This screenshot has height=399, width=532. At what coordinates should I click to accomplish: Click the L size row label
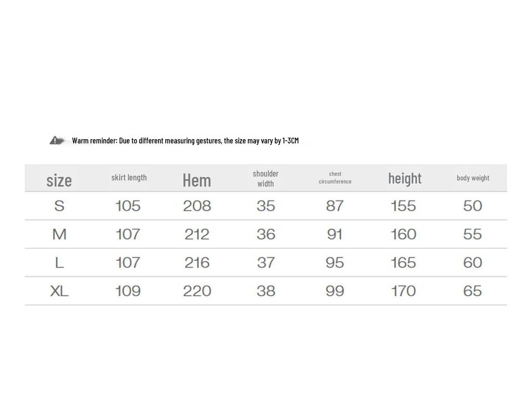click(x=59, y=262)
